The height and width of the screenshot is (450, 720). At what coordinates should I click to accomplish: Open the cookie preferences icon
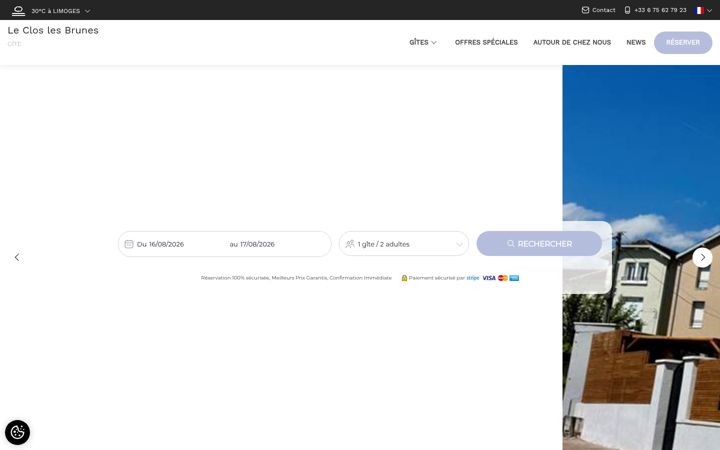click(17, 432)
